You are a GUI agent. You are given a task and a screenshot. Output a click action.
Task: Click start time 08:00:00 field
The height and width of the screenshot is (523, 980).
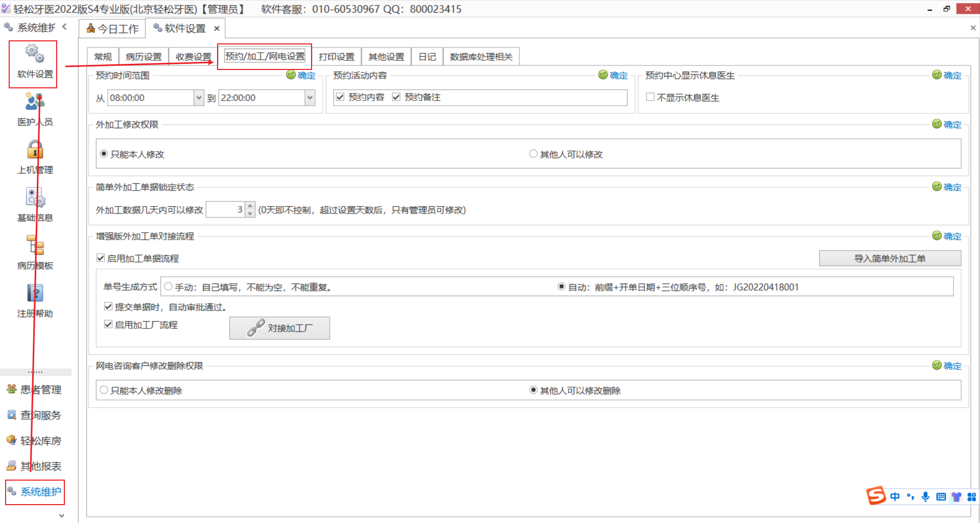[151, 98]
